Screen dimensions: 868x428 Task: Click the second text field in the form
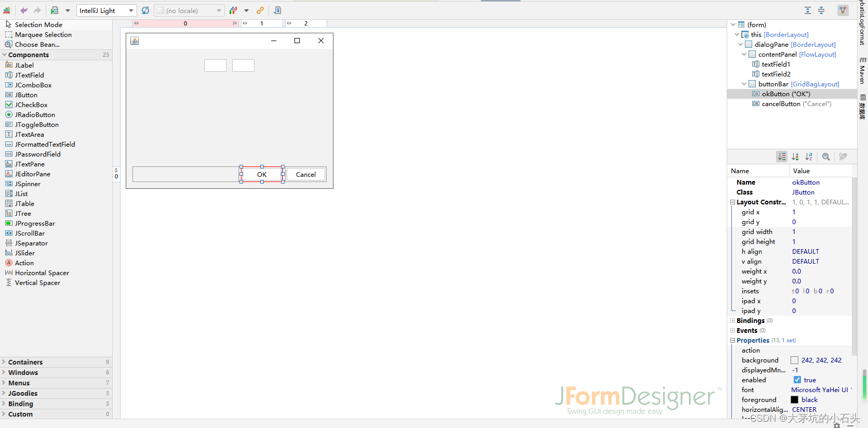pyautogui.click(x=243, y=66)
